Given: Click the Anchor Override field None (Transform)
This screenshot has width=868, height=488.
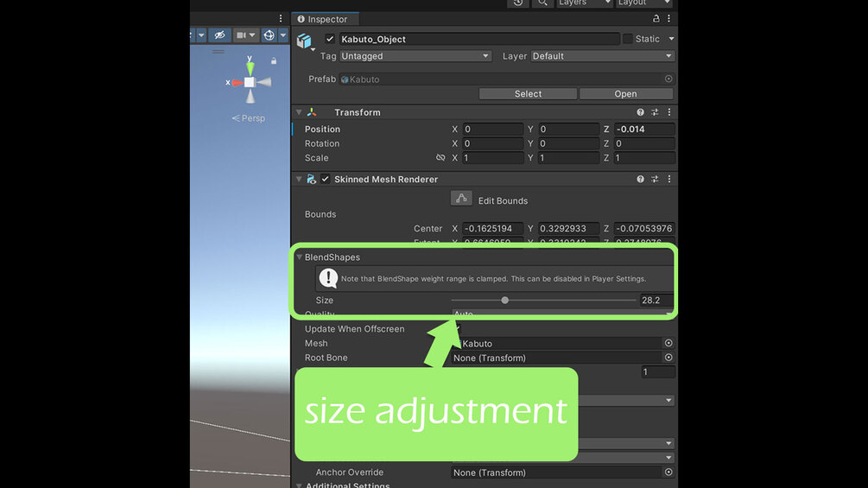Looking at the screenshot, I should pyautogui.click(x=556, y=472).
